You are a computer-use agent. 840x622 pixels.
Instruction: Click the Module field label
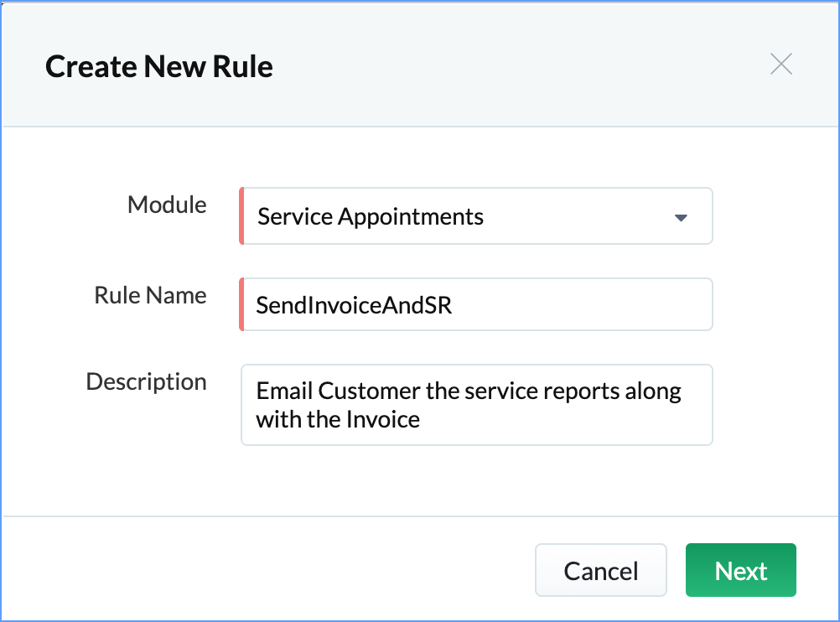[x=167, y=205]
